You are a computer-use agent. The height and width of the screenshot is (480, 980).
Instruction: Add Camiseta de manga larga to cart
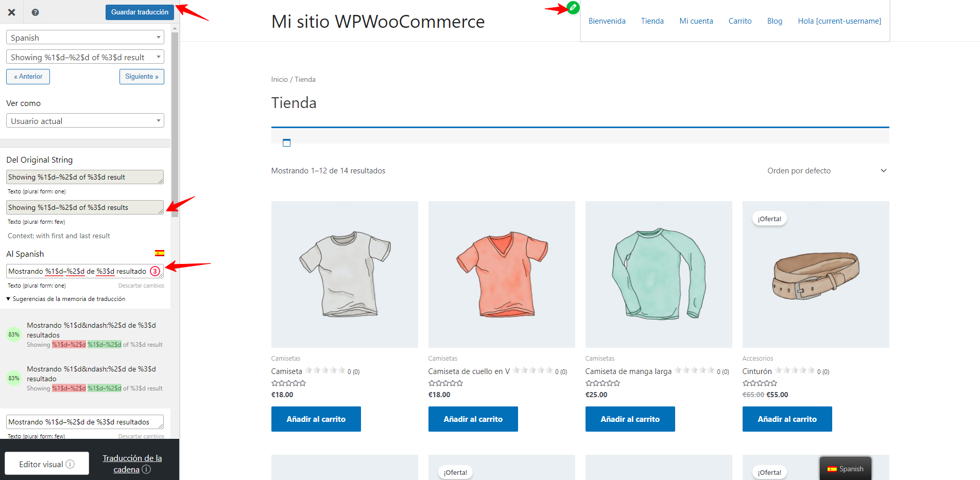(630, 419)
